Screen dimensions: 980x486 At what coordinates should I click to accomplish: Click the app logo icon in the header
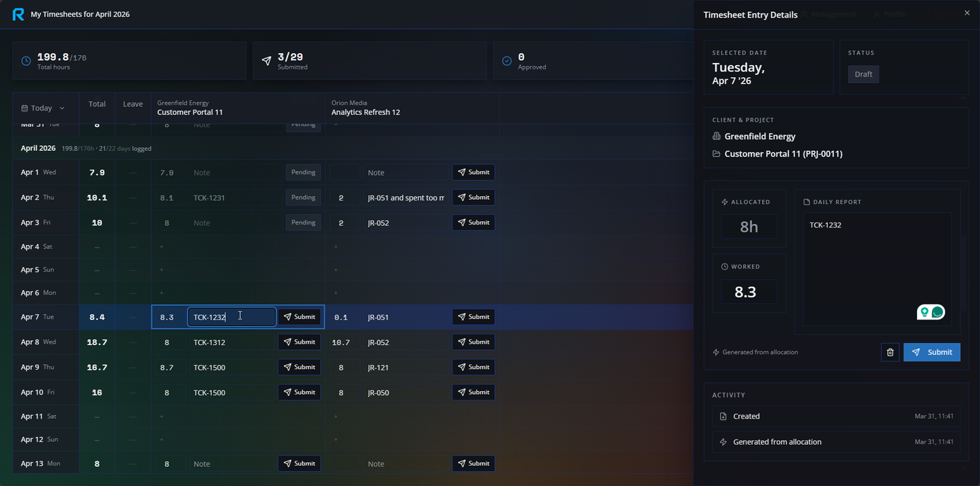pyautogui.click(x=18, y=14)
